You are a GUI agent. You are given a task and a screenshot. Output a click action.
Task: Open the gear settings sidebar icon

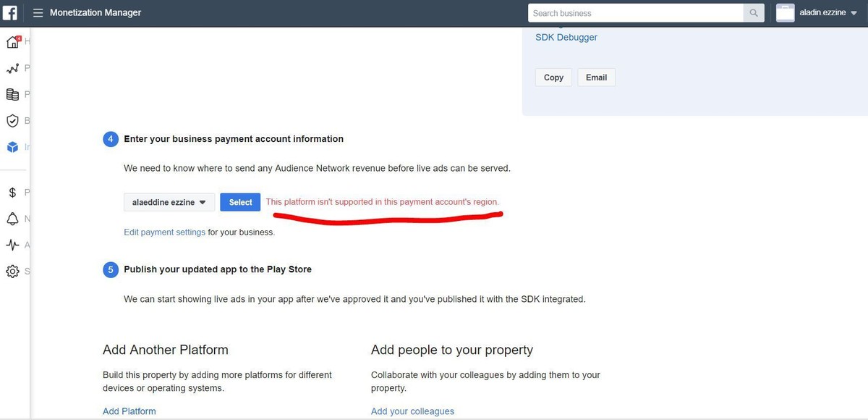pyautogui.click(x=12, y=272)
